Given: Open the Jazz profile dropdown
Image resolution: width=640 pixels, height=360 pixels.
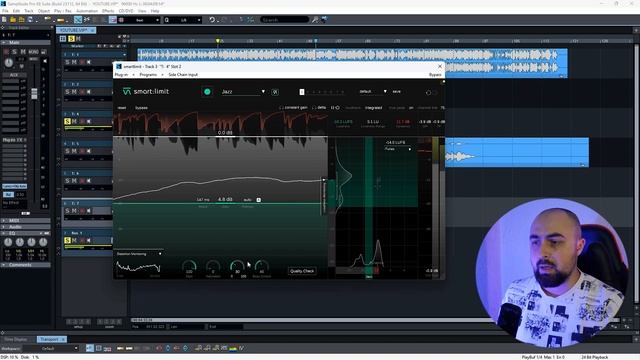Looking at the screenshot, I should (x=244, y=92).
